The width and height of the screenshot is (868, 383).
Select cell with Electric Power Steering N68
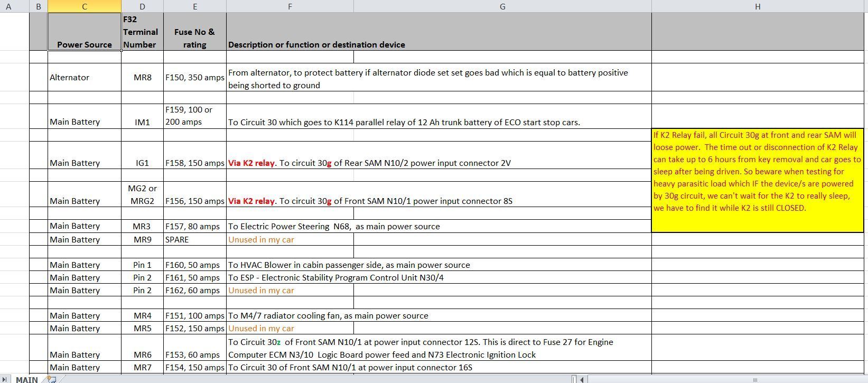[439, 226]
